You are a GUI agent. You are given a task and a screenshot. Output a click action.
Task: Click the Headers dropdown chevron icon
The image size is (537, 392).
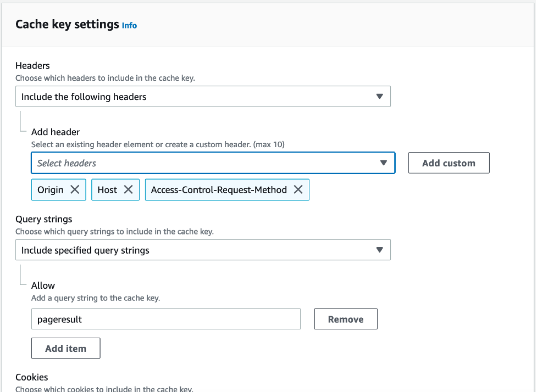point(380,96)
